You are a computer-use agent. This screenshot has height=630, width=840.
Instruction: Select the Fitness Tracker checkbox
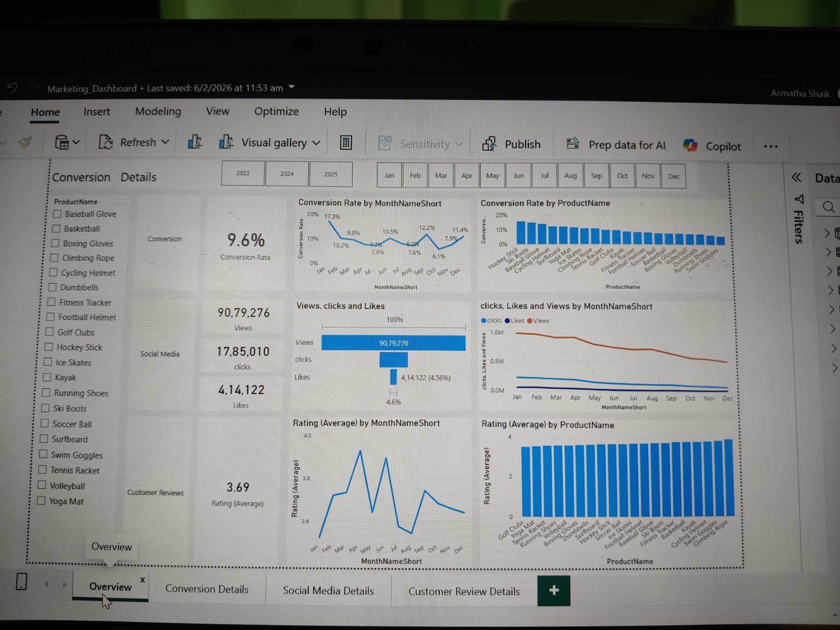click(51, 302)
